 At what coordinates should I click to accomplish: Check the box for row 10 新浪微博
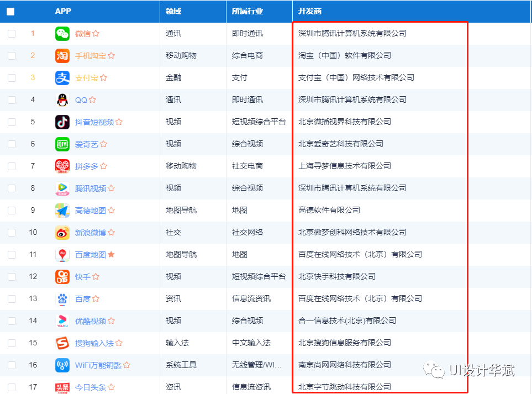[12, 233]
